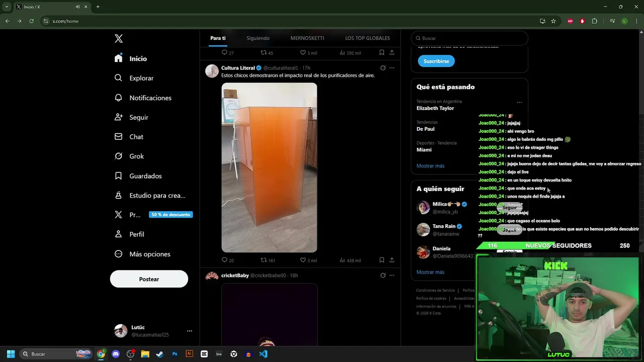Click Grok icon on cricketBaby post

pos(383,276)
